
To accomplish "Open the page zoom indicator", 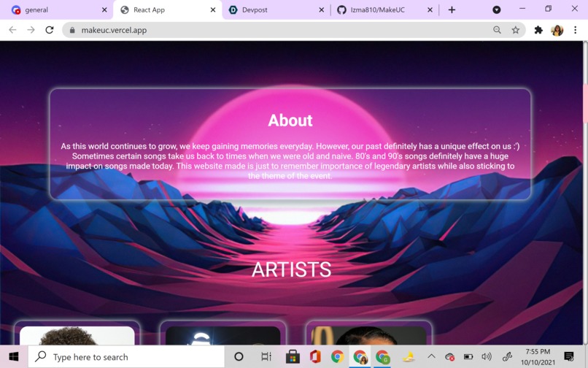I will [x=497, y=30].
